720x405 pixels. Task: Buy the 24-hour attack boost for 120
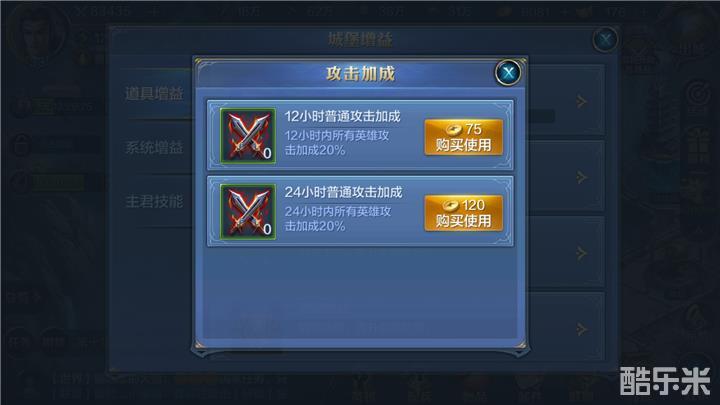463,213
